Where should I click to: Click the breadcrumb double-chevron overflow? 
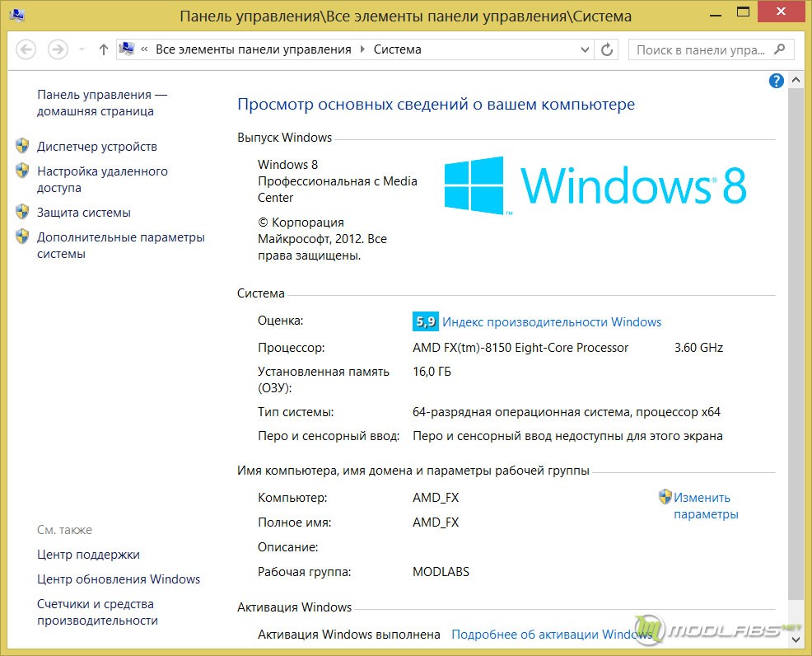point(144,49)
